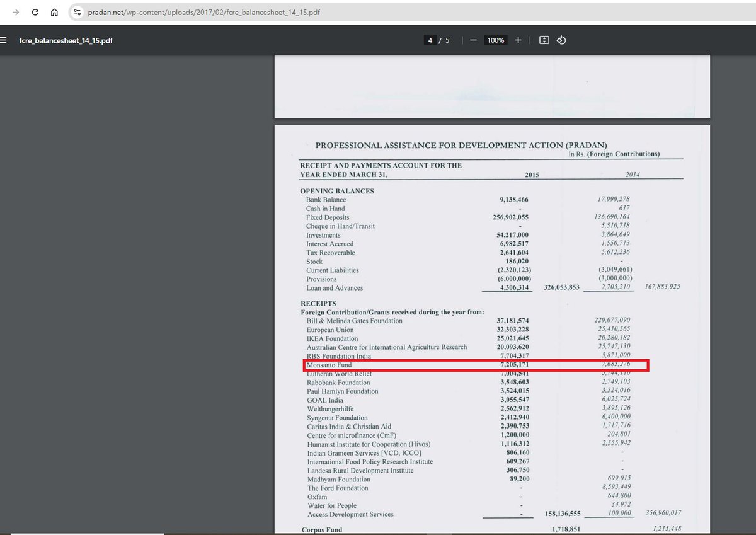Click 'Bank Balance' row label

326,200
